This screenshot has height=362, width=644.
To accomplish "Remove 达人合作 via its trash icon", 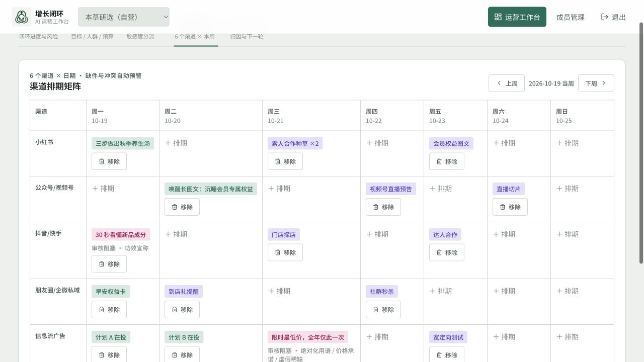I will [x=439, y=253].
